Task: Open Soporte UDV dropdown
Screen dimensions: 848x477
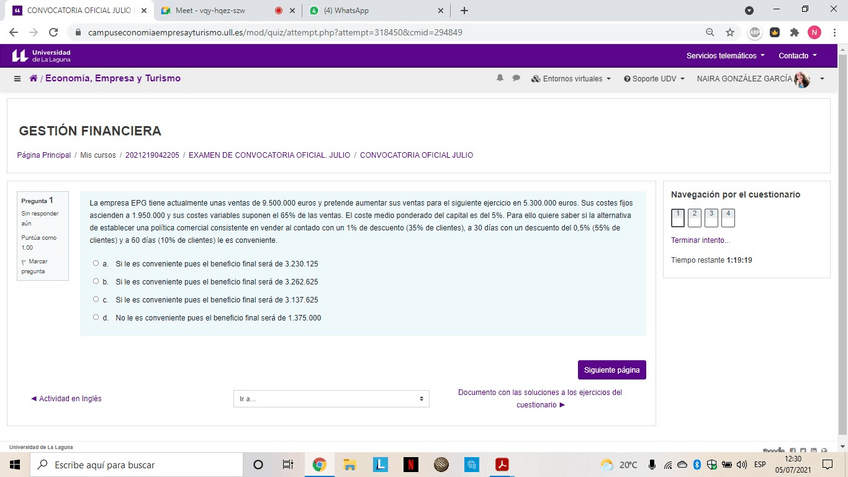Action: point(654,79)
